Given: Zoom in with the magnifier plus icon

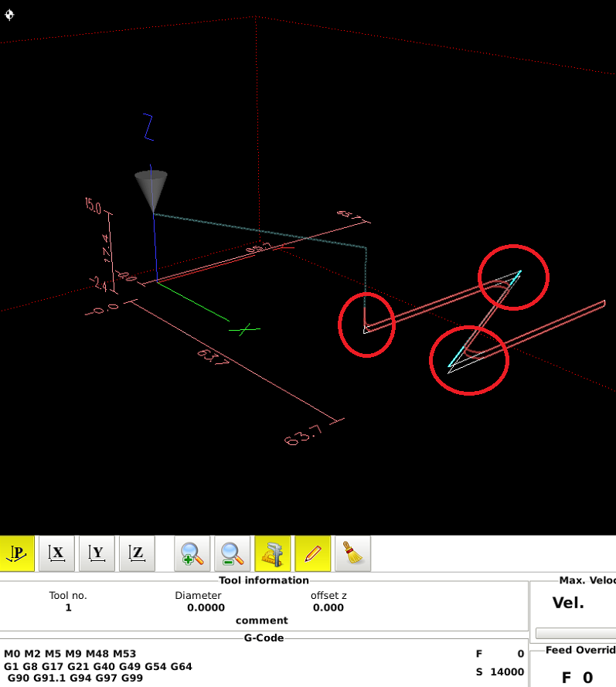Looking at the screenshot, I should pos(192,553).
